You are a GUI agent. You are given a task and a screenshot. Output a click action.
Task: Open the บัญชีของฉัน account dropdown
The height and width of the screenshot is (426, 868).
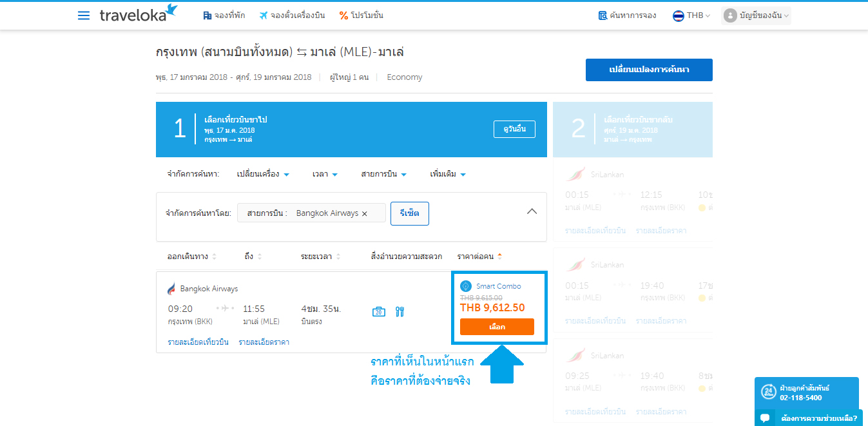[756, 15]
